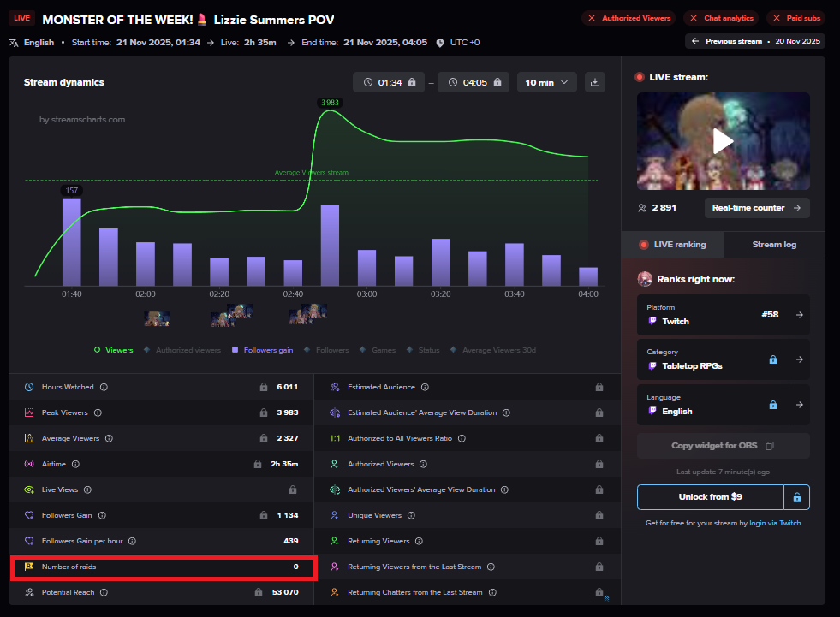Click the location pin icon beside UTC +0
Viewport: 840px width, 617px height.
point(440,43)
